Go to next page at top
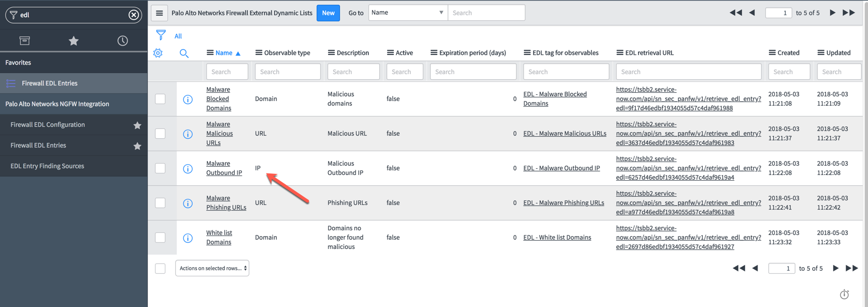The image size is (868, 307). coord(832,12)
